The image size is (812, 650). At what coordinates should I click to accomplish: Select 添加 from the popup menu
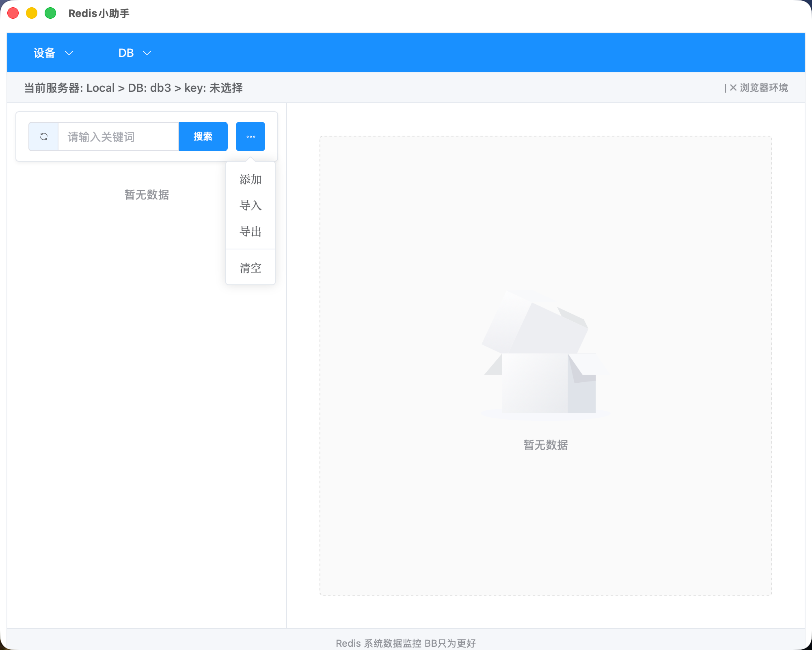click(x=251, y=179)
